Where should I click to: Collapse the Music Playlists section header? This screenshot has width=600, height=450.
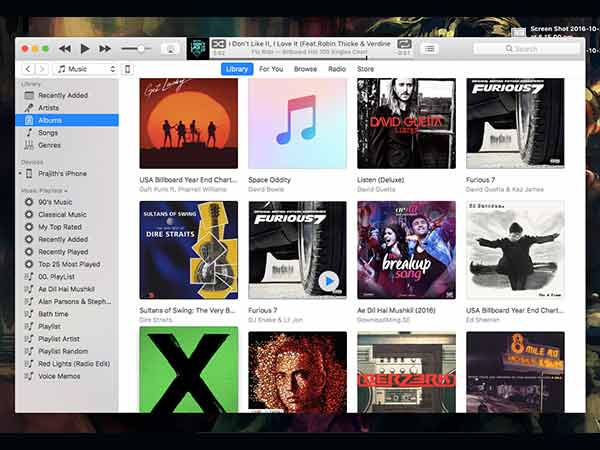pos(44,191)
